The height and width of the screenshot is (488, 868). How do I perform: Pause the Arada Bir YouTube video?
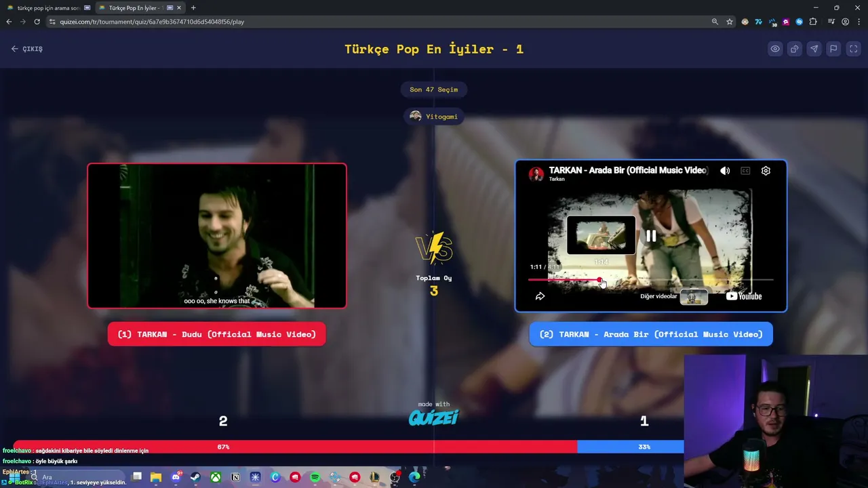pyautogui.click(x=651, y=236)
